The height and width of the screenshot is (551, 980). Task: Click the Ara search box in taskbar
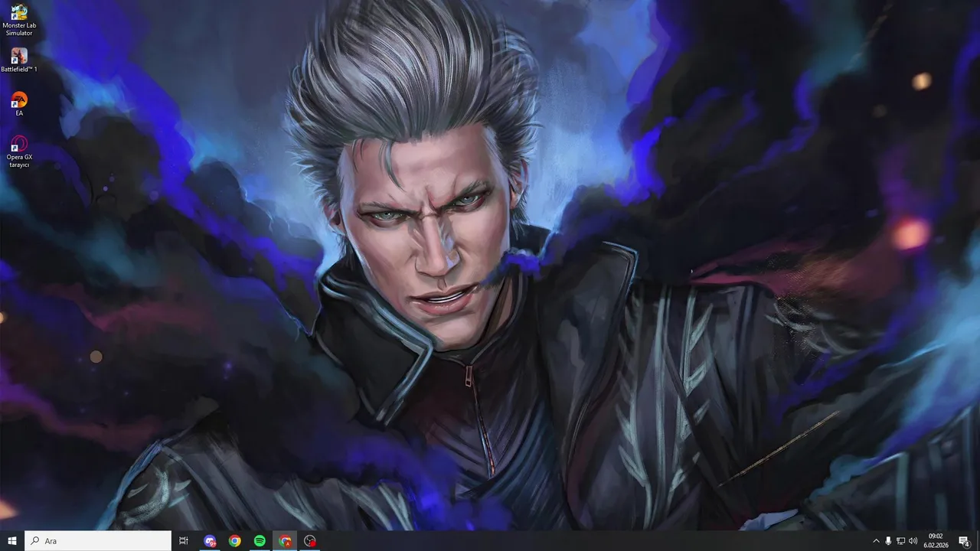pyautogui.click(x=98, y=541)
